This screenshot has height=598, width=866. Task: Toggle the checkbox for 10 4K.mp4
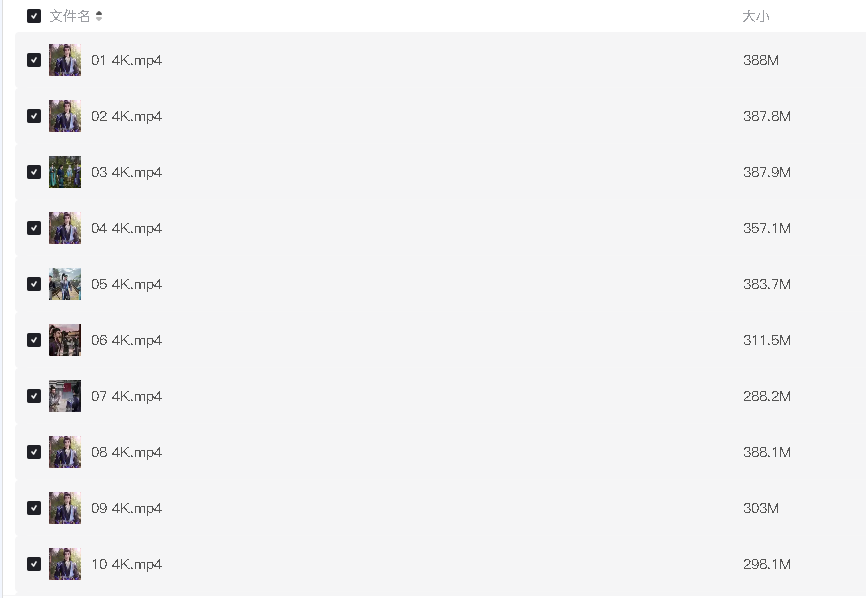34,564
